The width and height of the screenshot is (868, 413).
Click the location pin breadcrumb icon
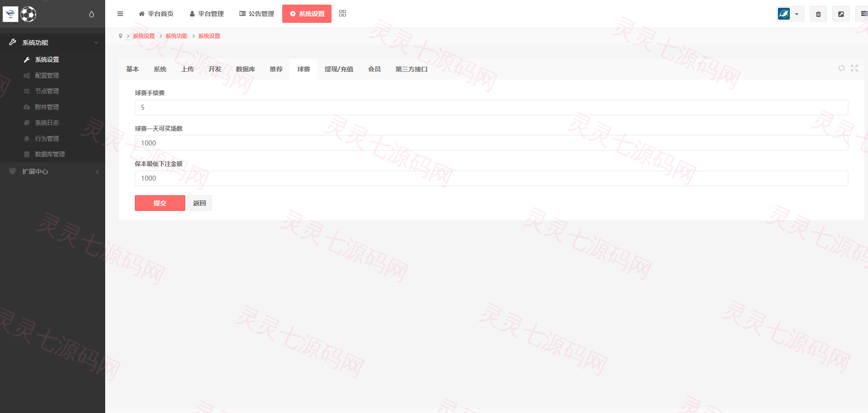point(120,36)
